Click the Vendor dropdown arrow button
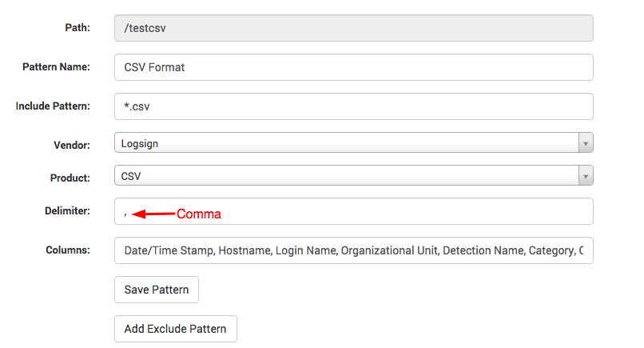The image size is (644, 348). 586,142
